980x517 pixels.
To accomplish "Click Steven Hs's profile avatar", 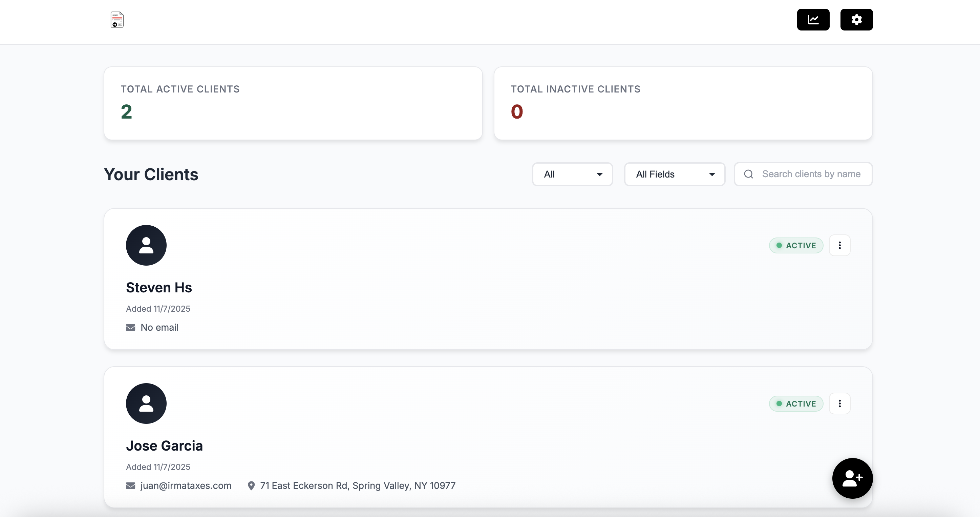I will [x=146, y=245].
